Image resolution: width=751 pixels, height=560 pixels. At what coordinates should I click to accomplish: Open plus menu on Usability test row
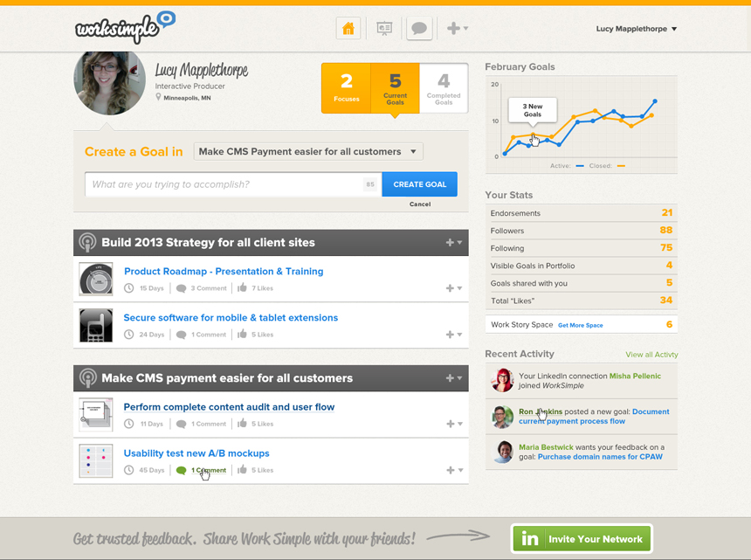click(453, 470)
